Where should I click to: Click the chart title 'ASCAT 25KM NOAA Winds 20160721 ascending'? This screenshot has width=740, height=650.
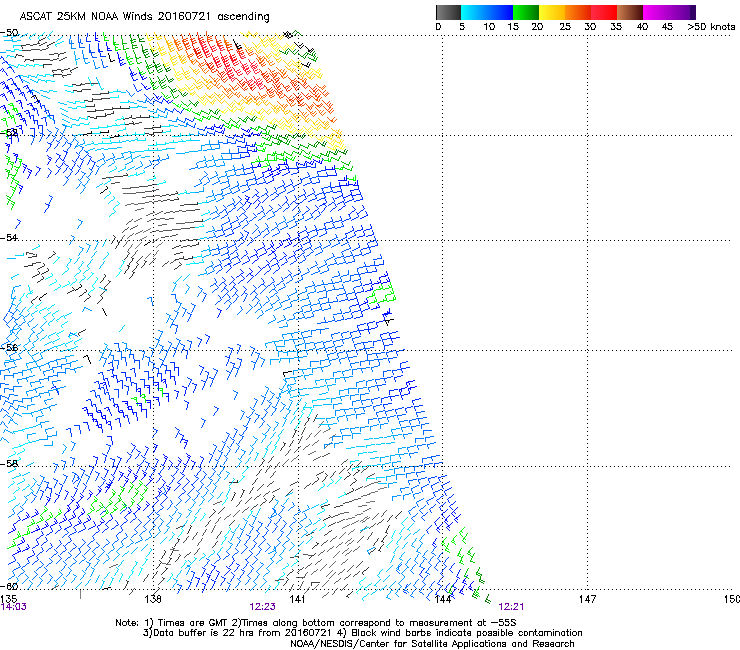(144, 17)
